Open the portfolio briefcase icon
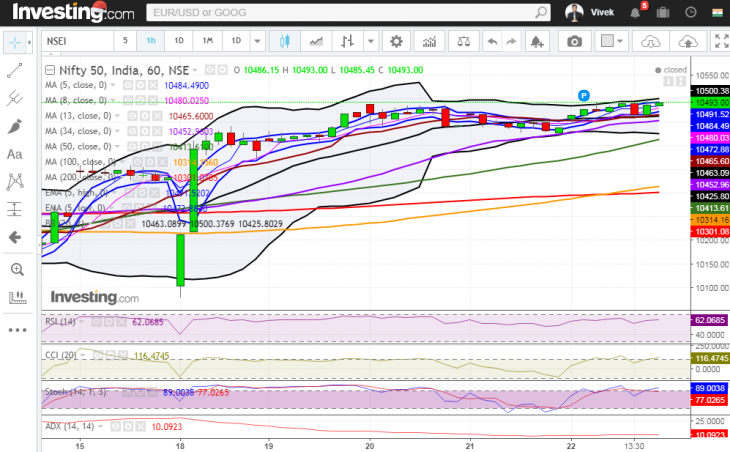 tap(663, 13)
